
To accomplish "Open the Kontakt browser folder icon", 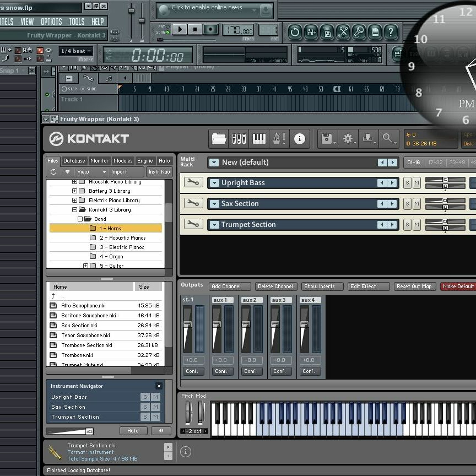I will pos(219,139).
